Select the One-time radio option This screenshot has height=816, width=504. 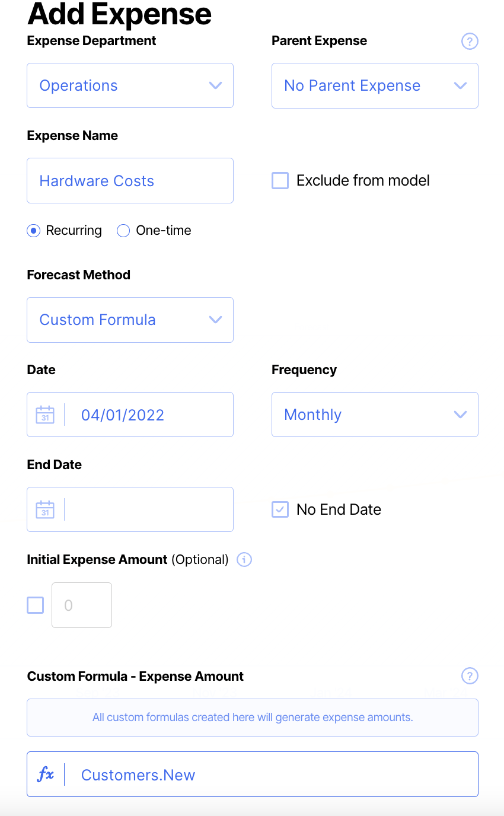coord(123,231)
